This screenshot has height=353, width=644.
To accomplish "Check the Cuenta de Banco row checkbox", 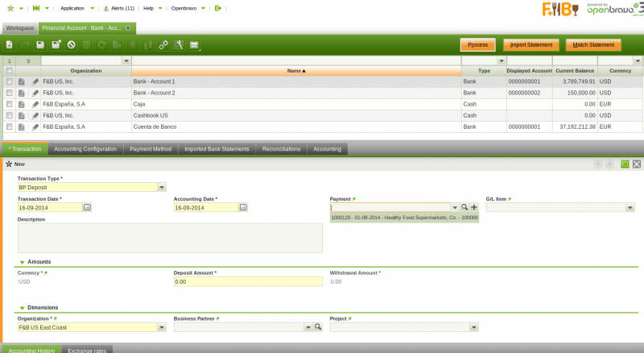I will coord(9,127).
